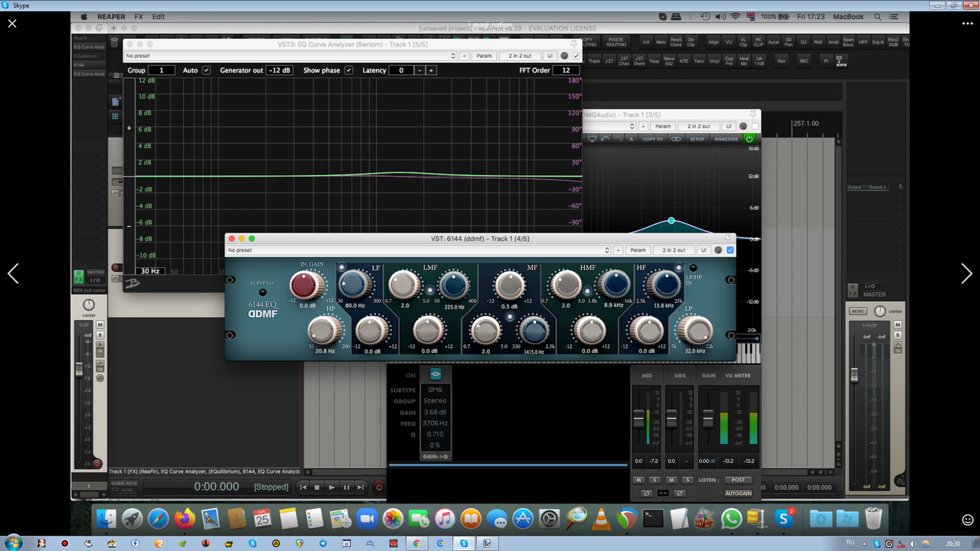Open Terminal from the dock
The height and width of the screenshot is (551, 980).
[653, 519]
